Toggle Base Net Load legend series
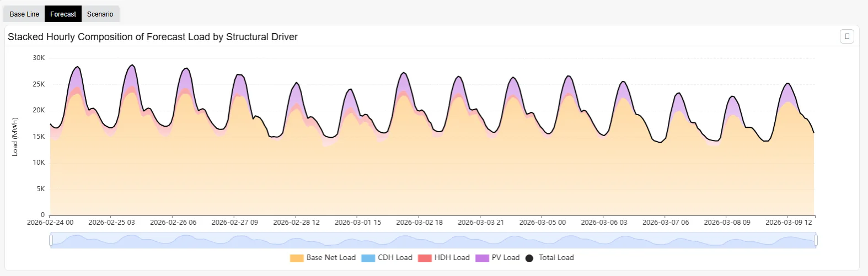 323,258
